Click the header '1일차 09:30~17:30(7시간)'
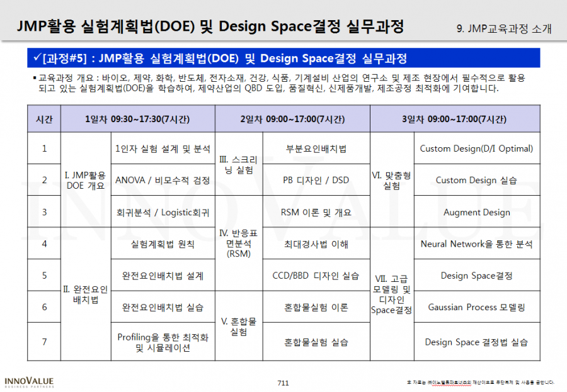Image resolution: width=567 pixels, height=392 pixels. [x=137, y=119]
